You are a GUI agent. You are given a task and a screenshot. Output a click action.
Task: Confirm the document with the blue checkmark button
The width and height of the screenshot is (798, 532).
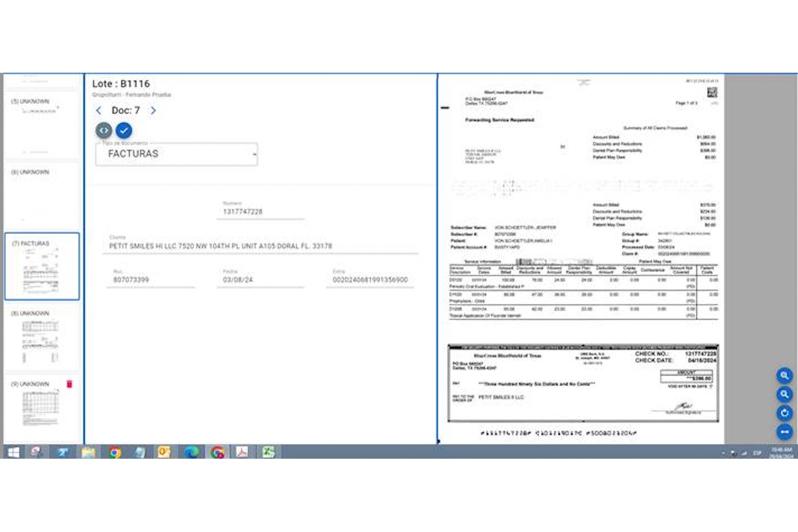click(x=123, y=130)
